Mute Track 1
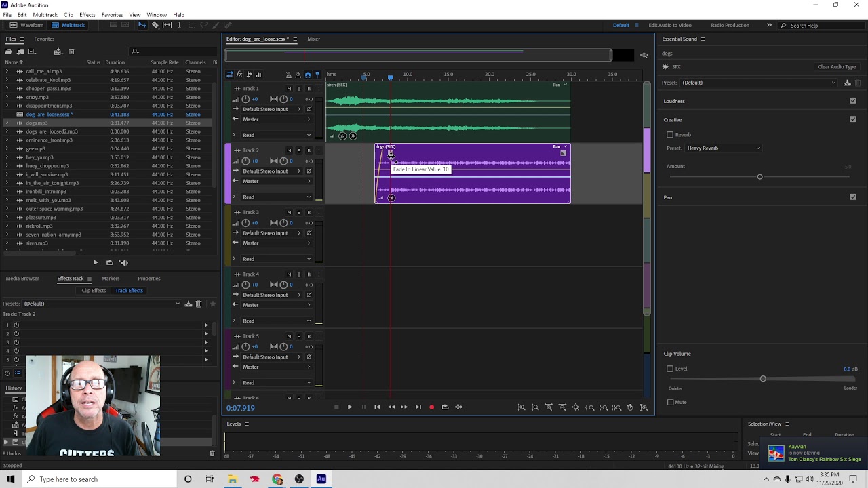The image size is (868, 488). tap(289, 89)
